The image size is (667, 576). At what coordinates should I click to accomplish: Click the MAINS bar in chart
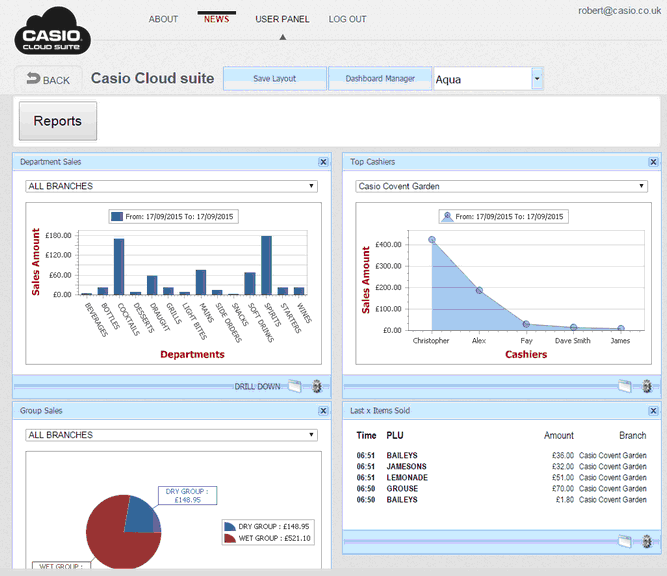point(201,282)
